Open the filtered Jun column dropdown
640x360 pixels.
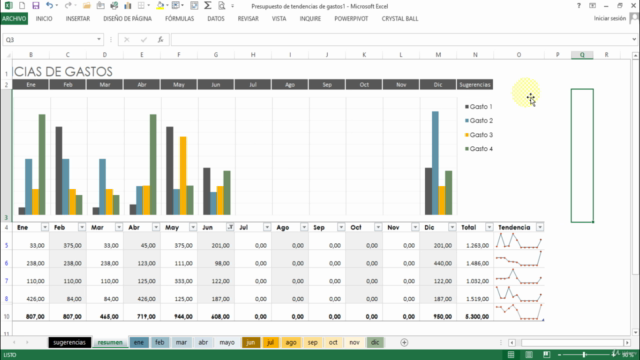230,227
